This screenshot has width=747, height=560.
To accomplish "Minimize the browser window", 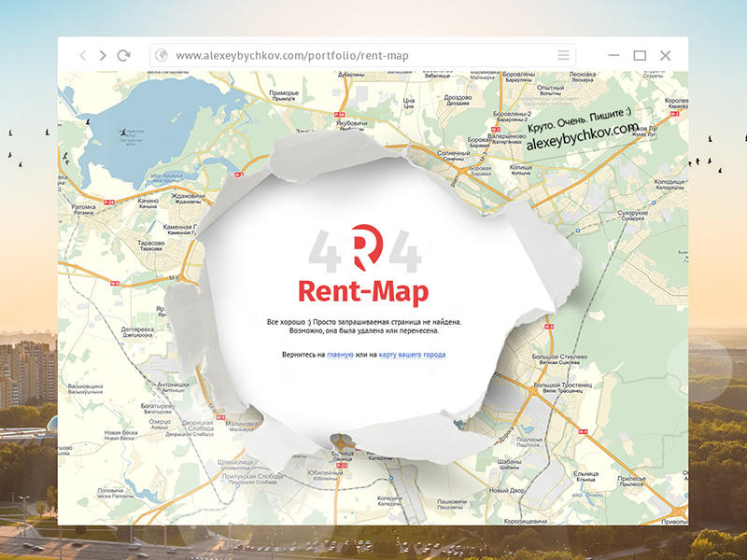I will tap(613, 55).
